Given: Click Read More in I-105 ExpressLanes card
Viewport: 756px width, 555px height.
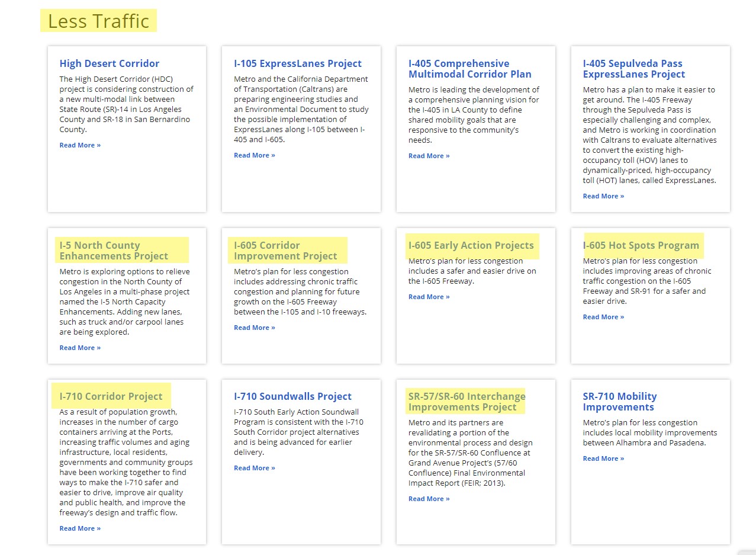Looking at the screenshot, I should point(254,155).
